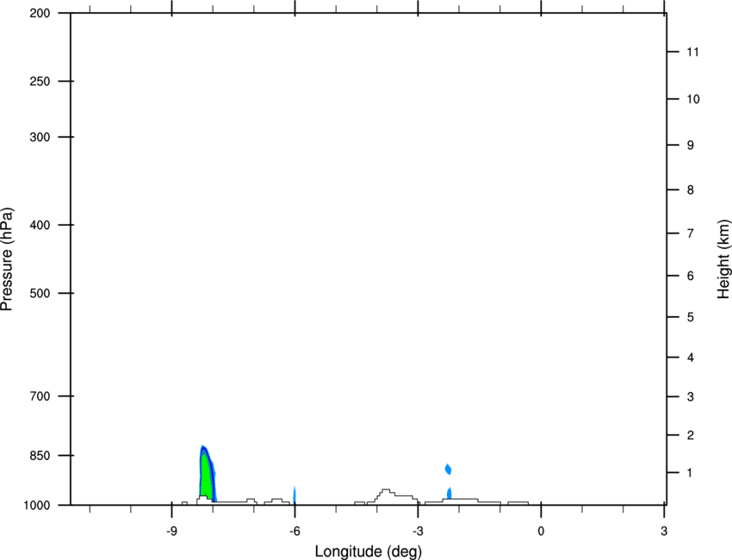The image size is (732, 560).
Task: Click the upper blue blob near 850 hPa
Action: coord(448,469)
